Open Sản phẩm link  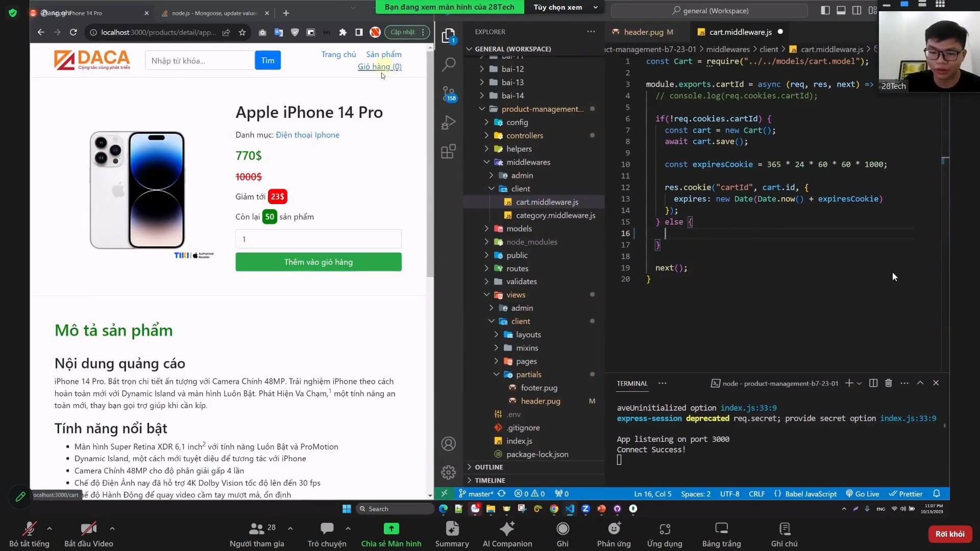[x=384, y=55]
